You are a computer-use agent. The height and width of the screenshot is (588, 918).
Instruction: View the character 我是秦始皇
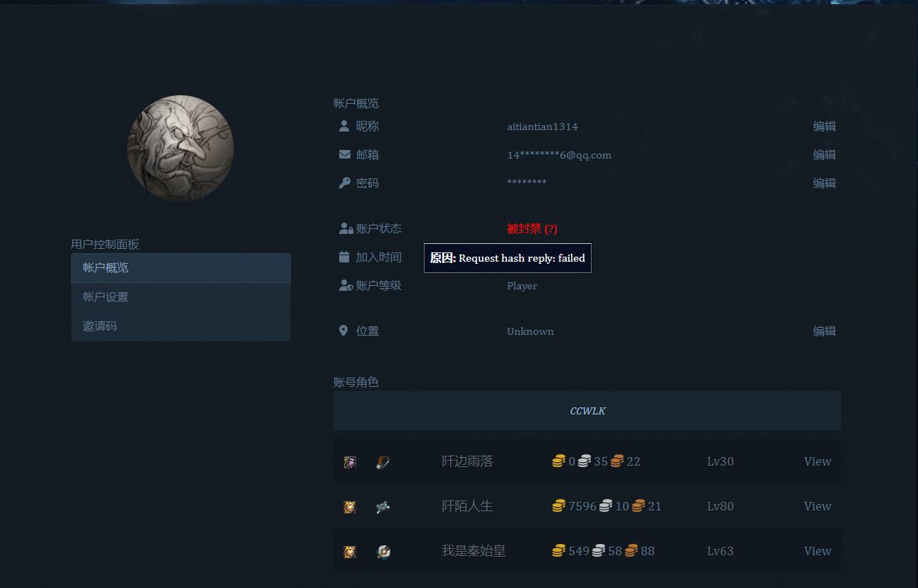point(817,550)
